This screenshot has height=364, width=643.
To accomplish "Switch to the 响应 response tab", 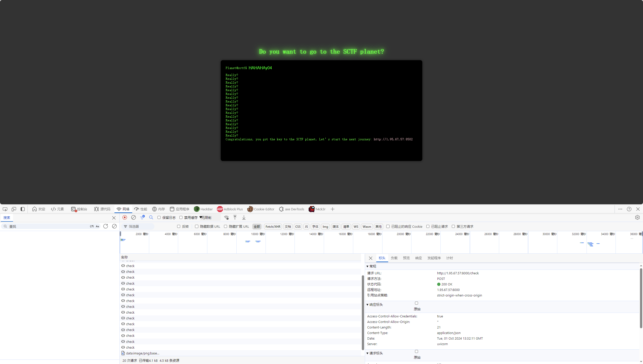I will point(419,258).
